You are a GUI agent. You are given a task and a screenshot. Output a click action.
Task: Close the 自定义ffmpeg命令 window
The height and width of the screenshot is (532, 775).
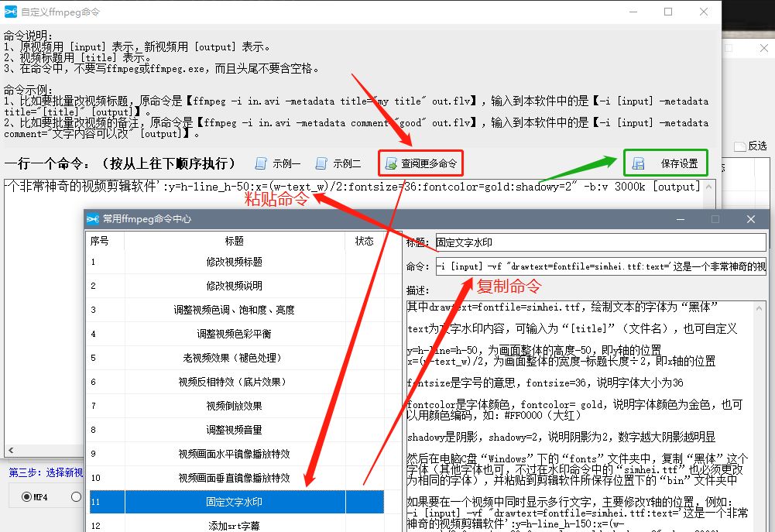[x=704, y=12]
